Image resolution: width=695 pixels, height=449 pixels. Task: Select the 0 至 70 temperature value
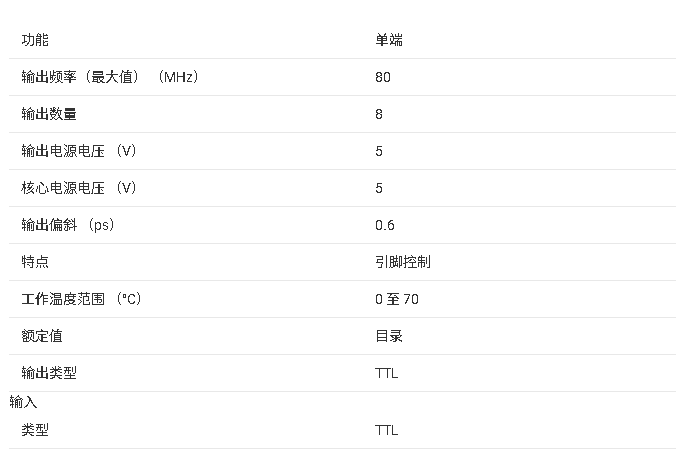tap(397, 299)
